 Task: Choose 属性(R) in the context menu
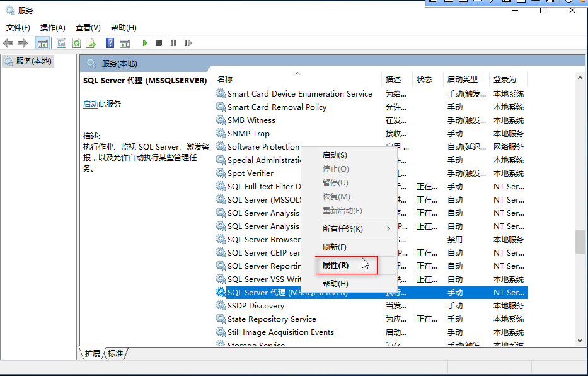pyautogui.click(x=349, y=266)
